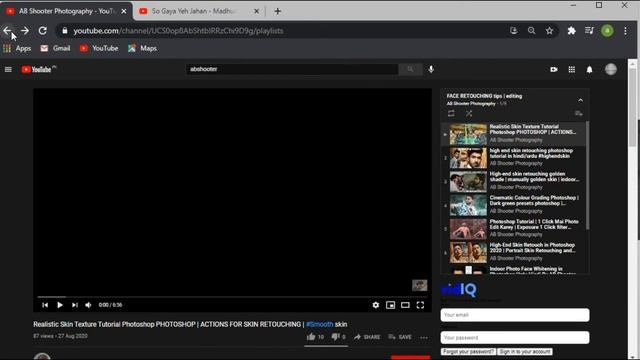Click the address bar URL
640x360 pixels.
[178, 31]
